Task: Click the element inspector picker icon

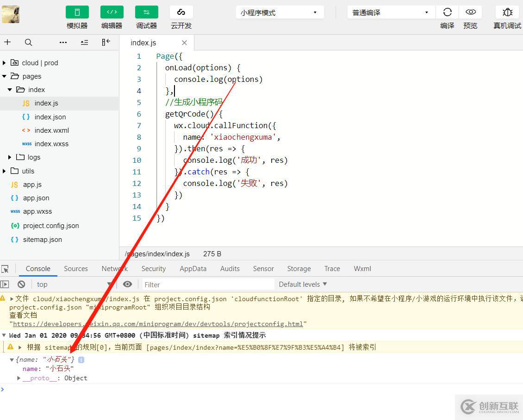Action: pos(5,269)
